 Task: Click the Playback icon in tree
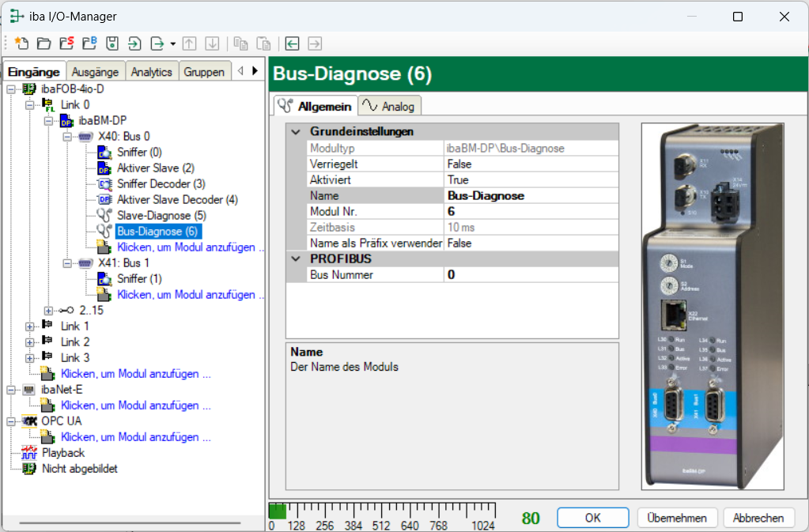[x=29, y=452]
